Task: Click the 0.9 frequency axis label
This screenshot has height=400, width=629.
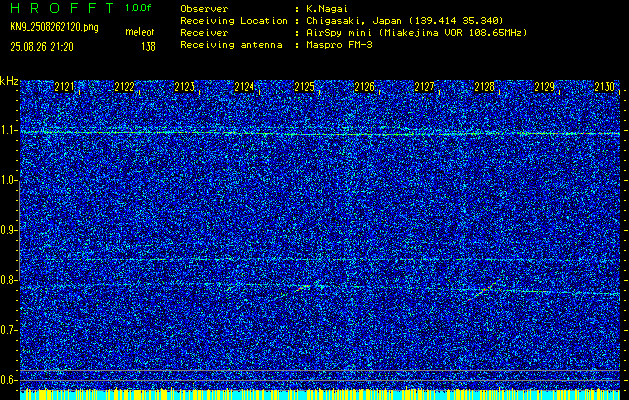Action: click(x=7, y=230)
